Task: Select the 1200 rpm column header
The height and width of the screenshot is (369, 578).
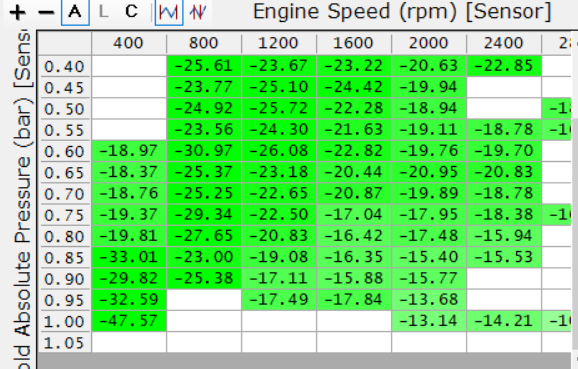Action: pos(279,43)
